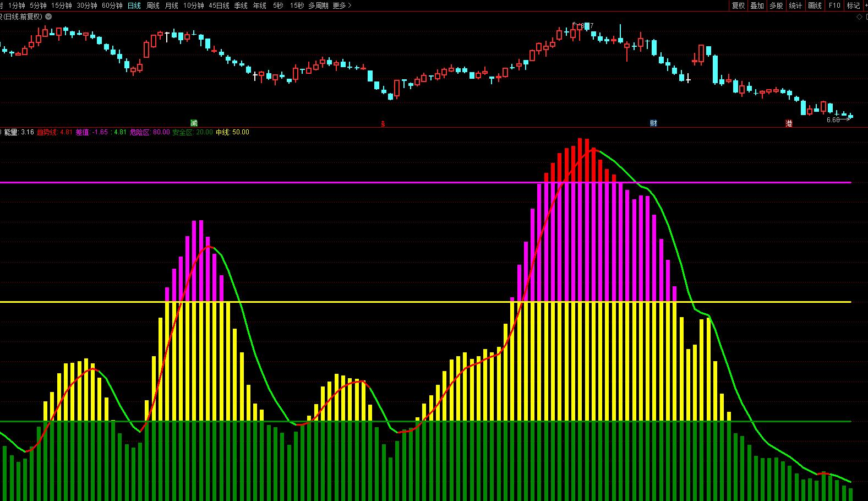Open the 多周期 multi-period view
Viewport: 868px width, 501px height.
pos(318,6)
